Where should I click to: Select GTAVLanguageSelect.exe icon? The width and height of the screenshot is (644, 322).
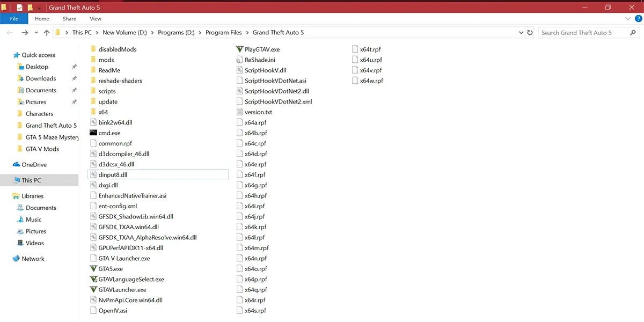[93, 279]
